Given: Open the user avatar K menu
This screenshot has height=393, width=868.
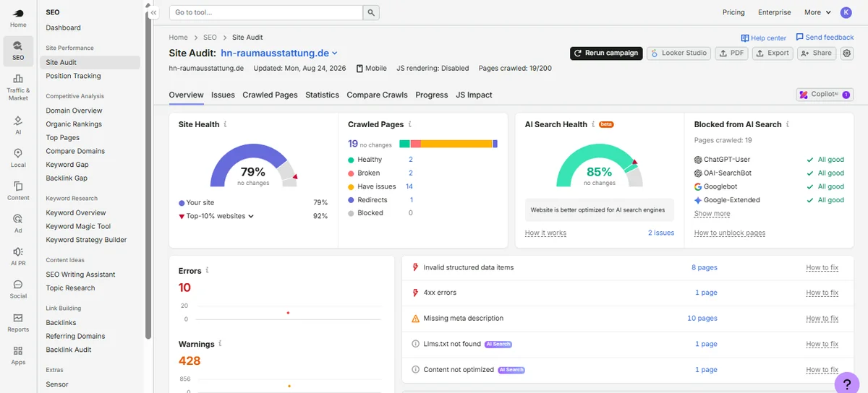Looking at the screenshot, I should click(x=846, y=12).
